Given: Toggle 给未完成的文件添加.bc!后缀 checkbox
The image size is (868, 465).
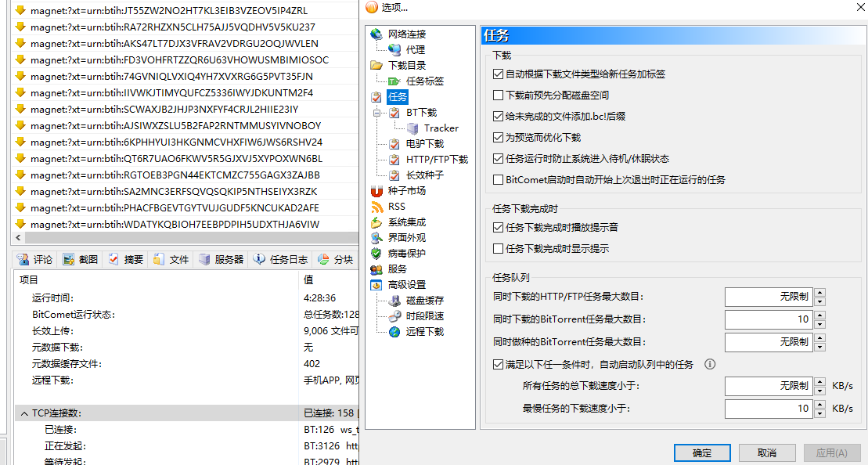Looking at the screenshot, I should pos(498,116).
